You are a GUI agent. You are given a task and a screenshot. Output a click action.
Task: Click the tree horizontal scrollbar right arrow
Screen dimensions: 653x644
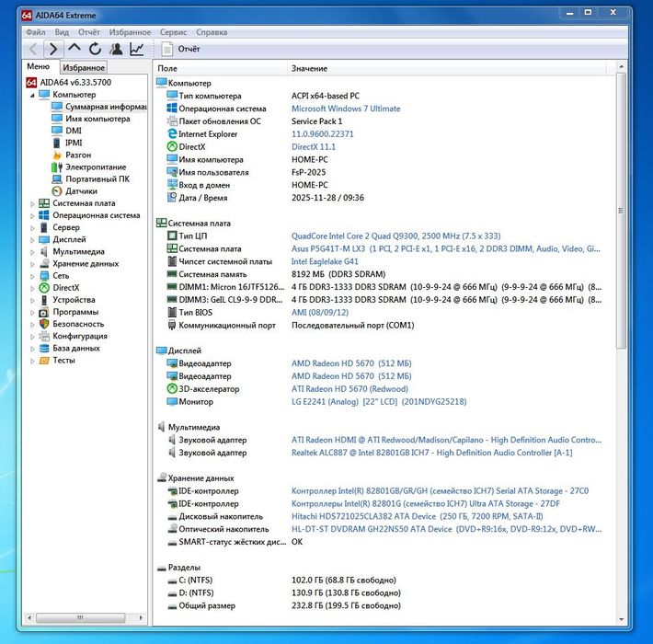[x=141, y=617]
